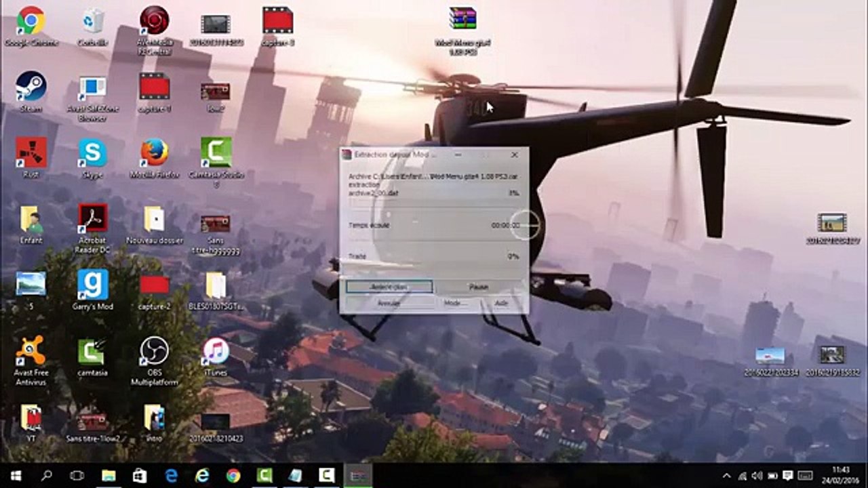Select the Sans titre-1low2 video thumbnail
Screen dimensions: 868x488
pyautogui.click(x=92, y=427)
